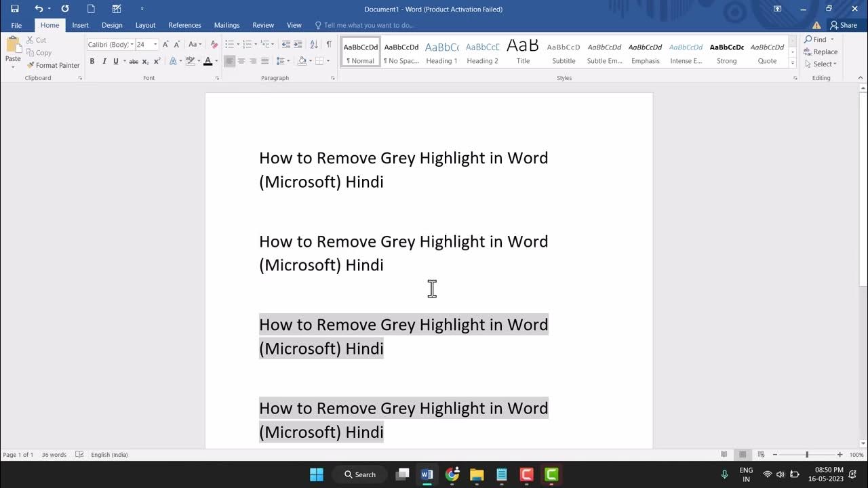
Task: Click the zoom in plus icon
Action: (x=840, y=455)
